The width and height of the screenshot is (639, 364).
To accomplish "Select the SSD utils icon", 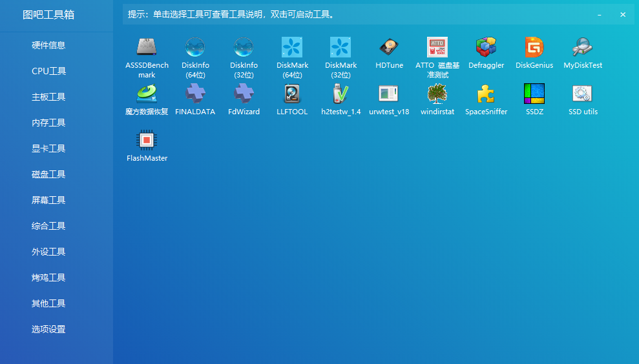I will [583, 94].
